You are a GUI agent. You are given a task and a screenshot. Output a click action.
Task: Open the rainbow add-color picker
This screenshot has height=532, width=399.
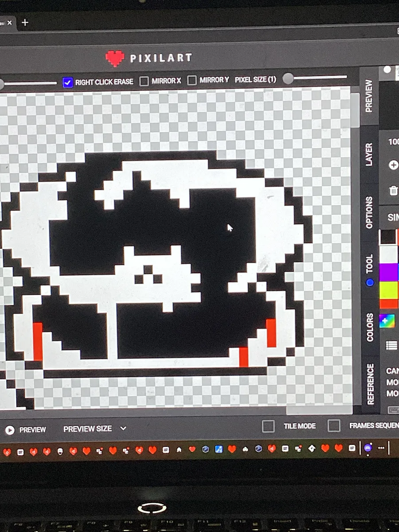pyautogui.click(x=387, y=321)
